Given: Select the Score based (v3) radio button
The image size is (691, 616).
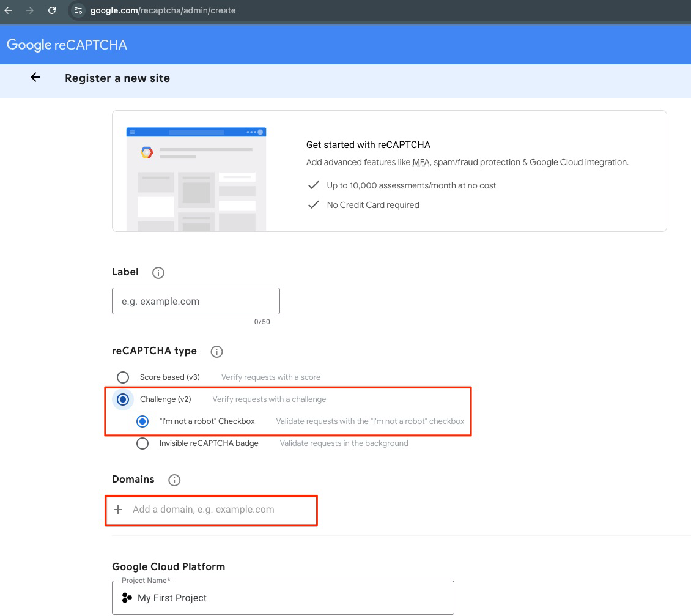Looking at the screenshot, I should tap(123, 377).
